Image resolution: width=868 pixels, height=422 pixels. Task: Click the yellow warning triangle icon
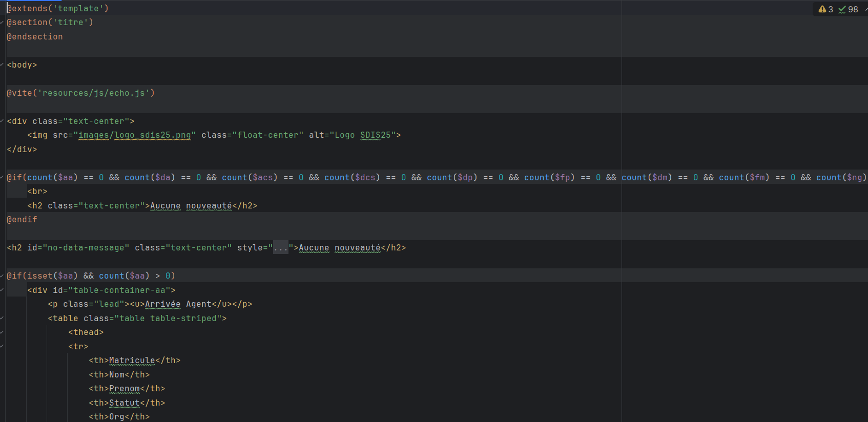pyautogui.click(x=822, y=9)
